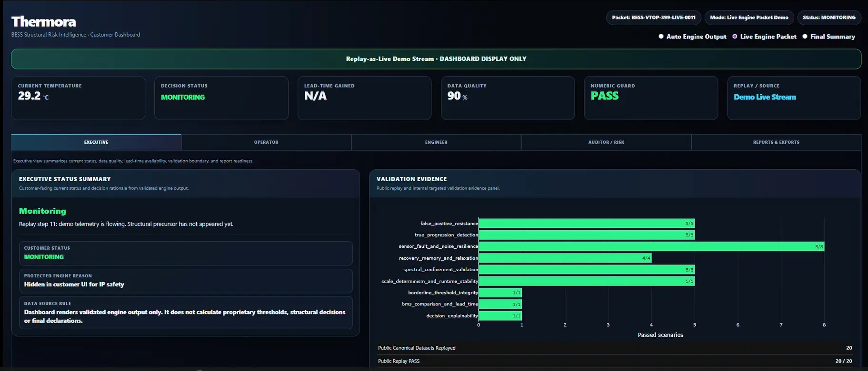Open the Reports & Exports tab

coord(776,142)
